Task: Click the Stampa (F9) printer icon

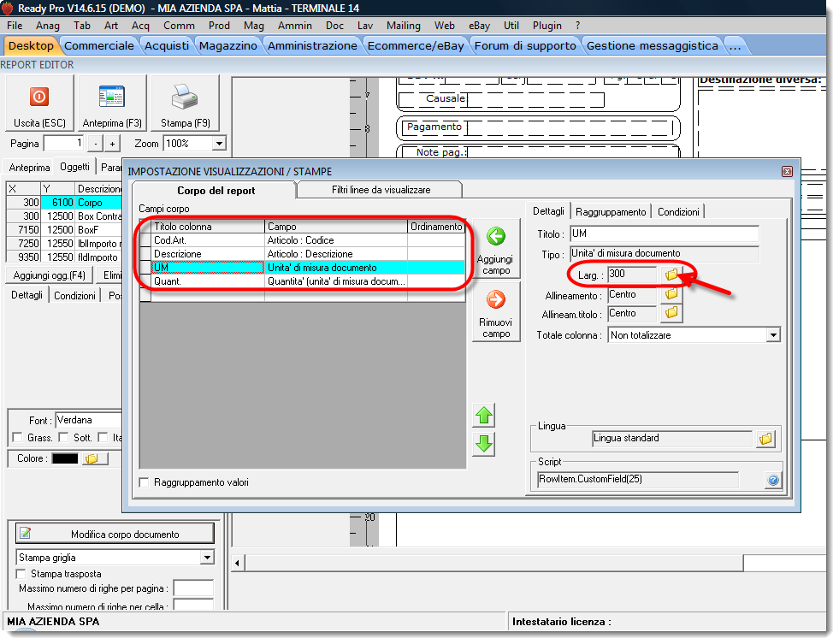Action: click(x=185, y=97)
